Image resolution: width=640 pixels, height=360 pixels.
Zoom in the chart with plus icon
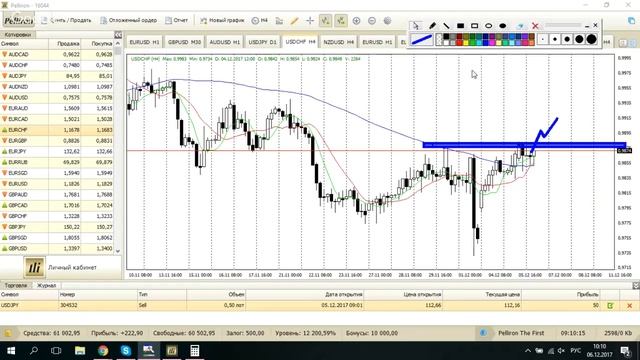(356, 20)
